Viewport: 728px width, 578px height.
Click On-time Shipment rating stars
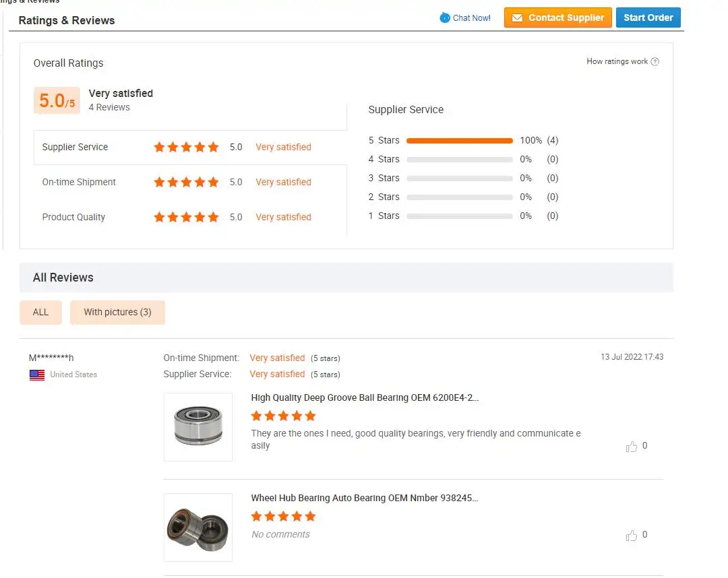tap(186, 182)
